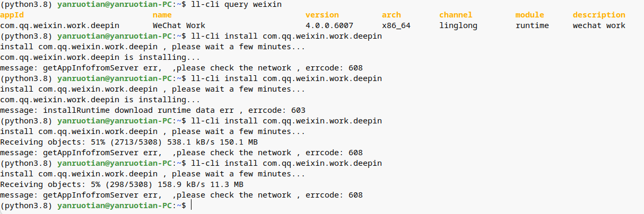This screenshot has height=214, width=644.
Task: Click the channel column header
Action: [x=455, y=15]
